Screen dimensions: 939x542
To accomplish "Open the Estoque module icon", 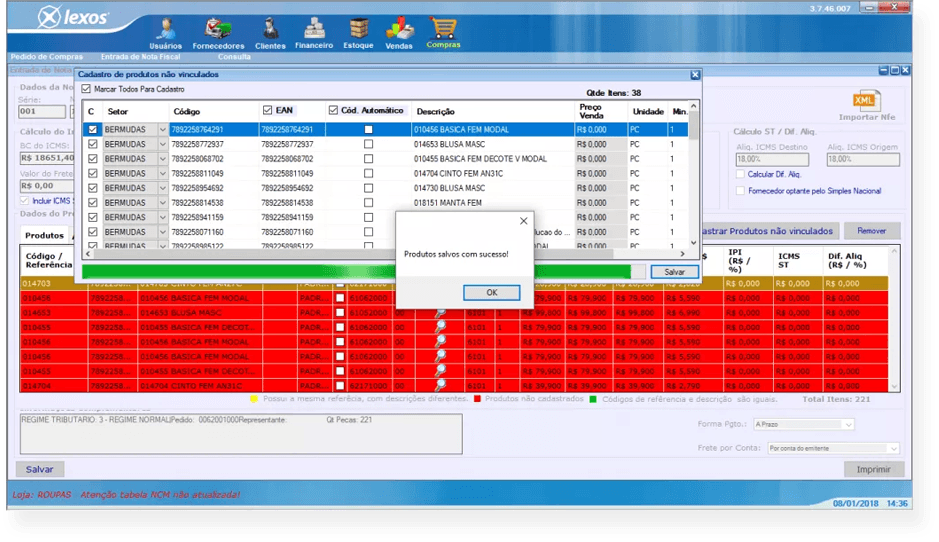I will coord(358,34).
